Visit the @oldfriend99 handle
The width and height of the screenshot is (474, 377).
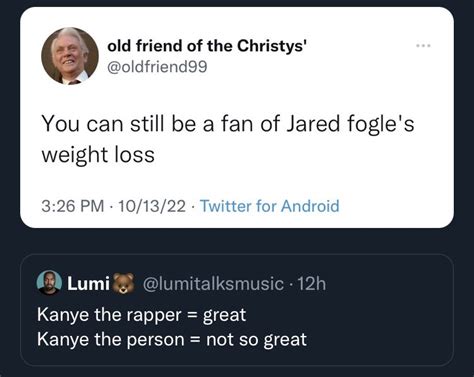pos(157,66)
